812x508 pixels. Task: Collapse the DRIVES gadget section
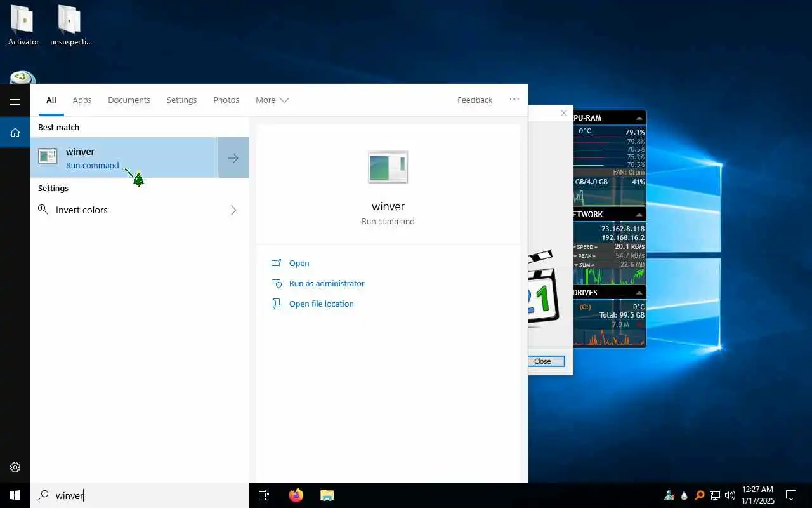point(639,293)
